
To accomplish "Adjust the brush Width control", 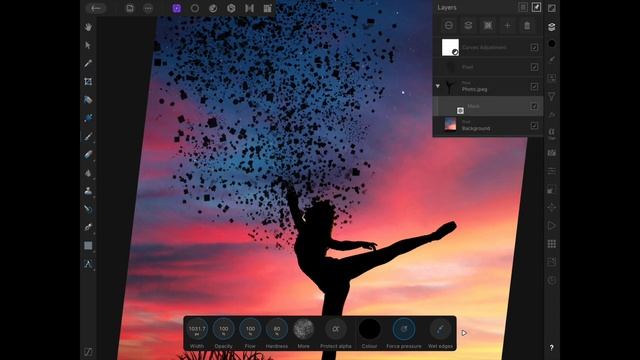I will click(x=197, y=329).
